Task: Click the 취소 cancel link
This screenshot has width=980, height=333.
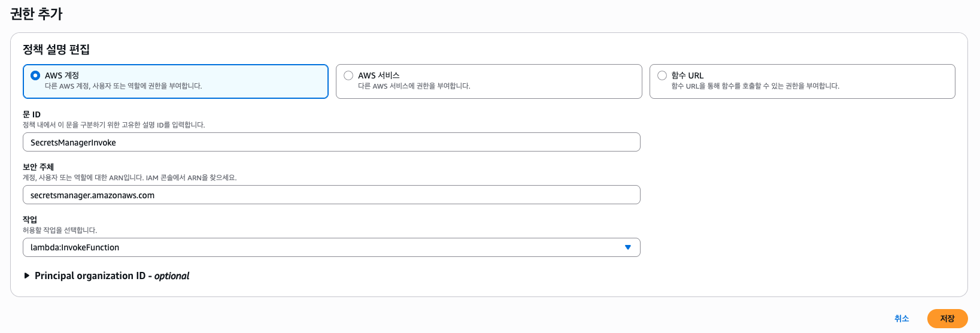Action: (902, 319)
